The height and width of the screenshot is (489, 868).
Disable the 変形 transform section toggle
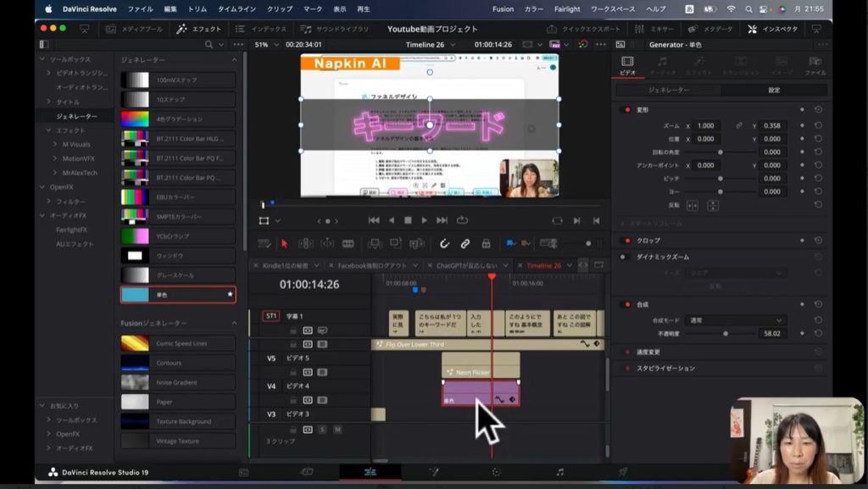click(627, 109)
